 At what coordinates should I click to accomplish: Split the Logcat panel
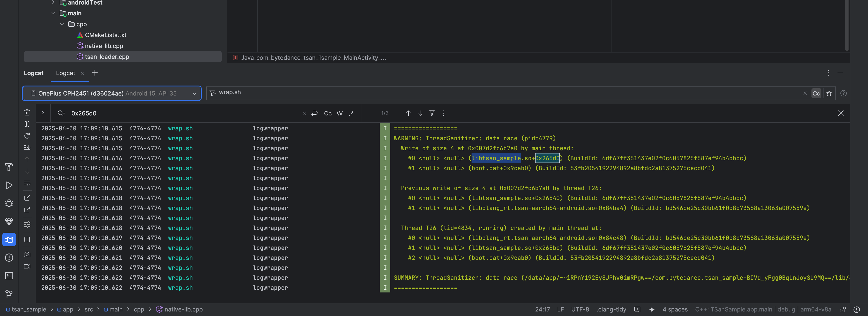pos(27,239)
